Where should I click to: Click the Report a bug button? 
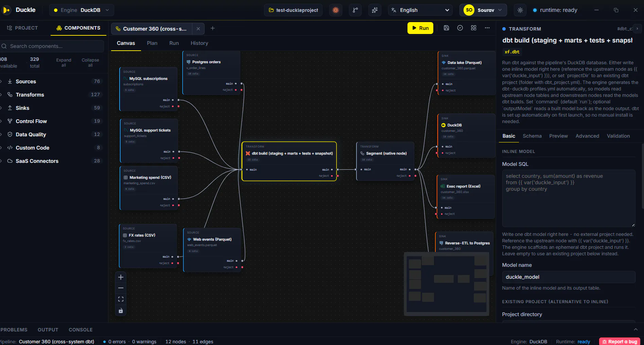tap(620, 342)
